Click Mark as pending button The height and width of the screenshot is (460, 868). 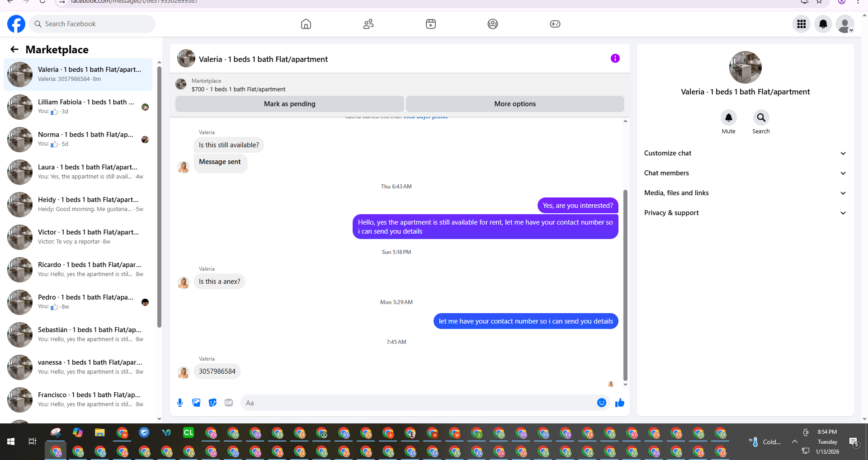290,104
